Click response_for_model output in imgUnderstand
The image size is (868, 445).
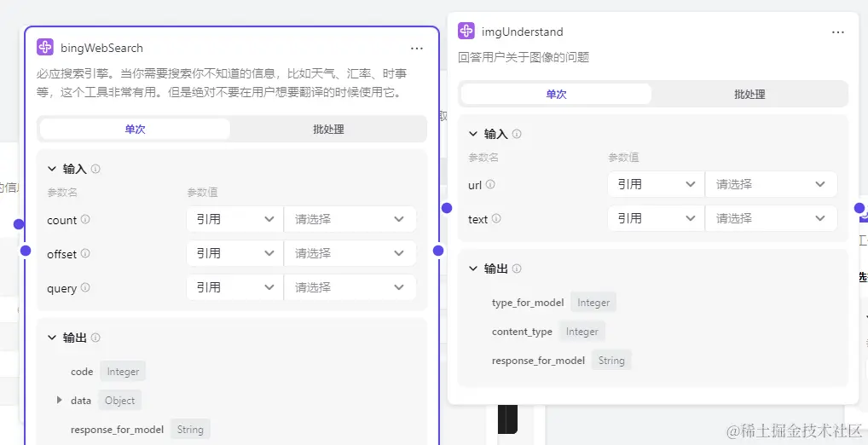538,361
